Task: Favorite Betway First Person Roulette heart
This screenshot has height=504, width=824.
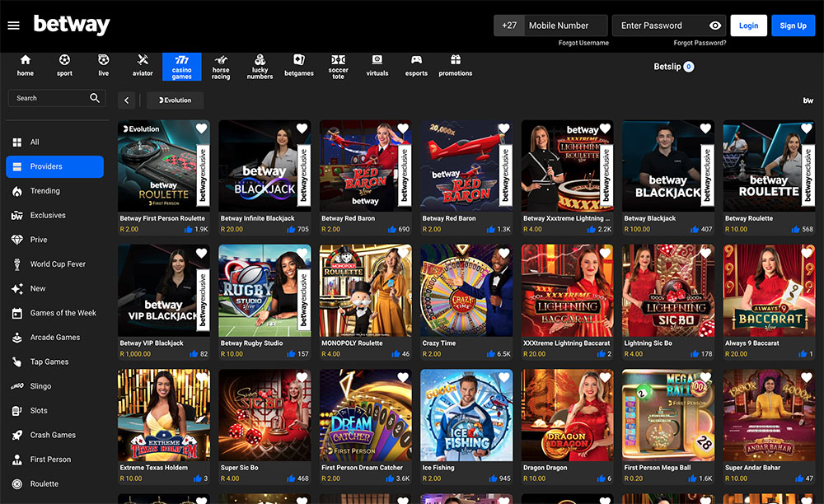Action: coord(201,128)
